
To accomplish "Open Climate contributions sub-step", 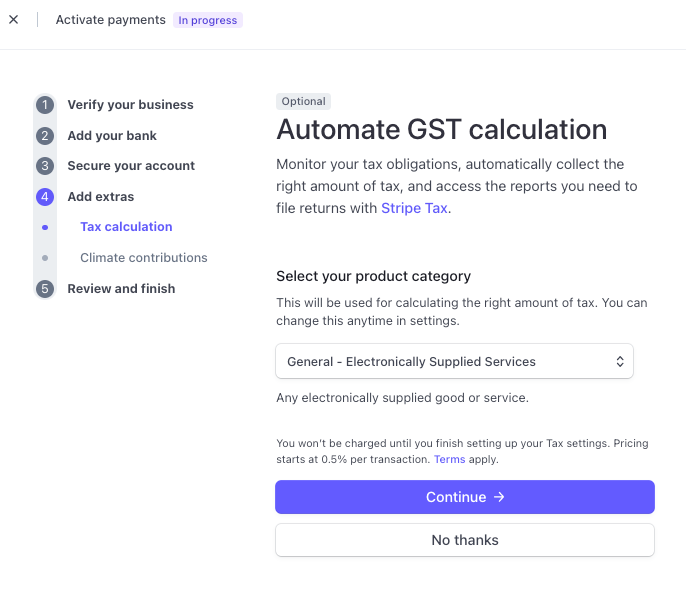I will (x=144, y=258).
